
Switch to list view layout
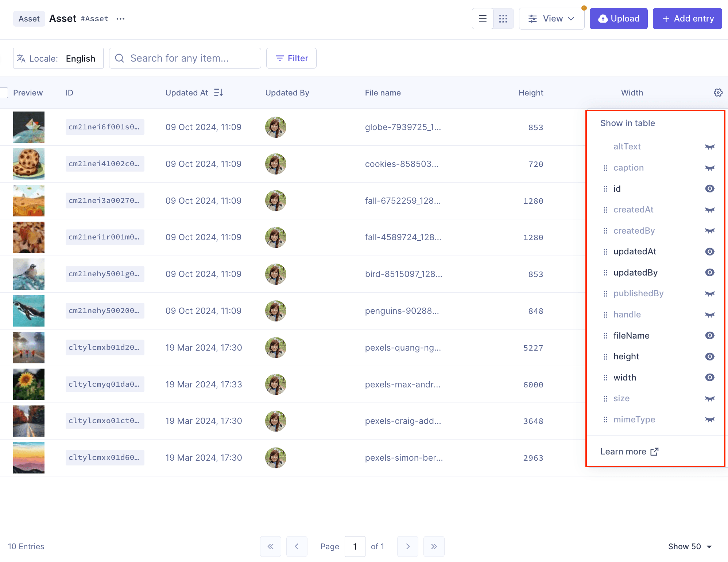click(483, 18)
